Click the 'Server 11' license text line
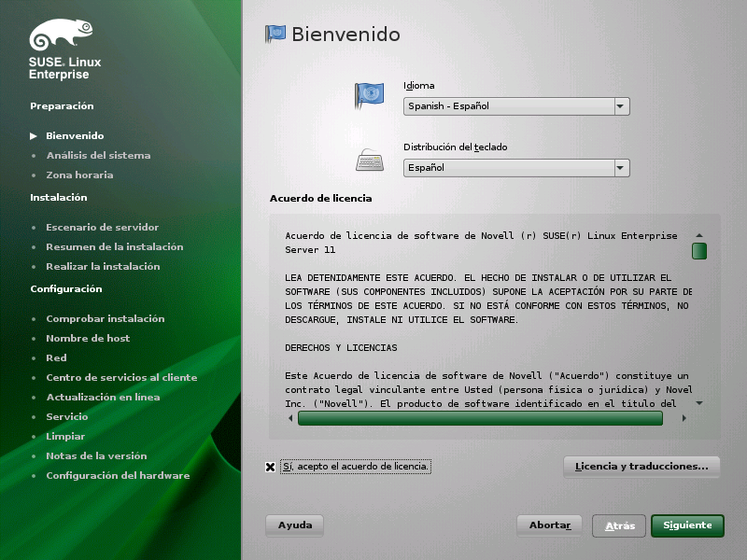 coord(310,250)
